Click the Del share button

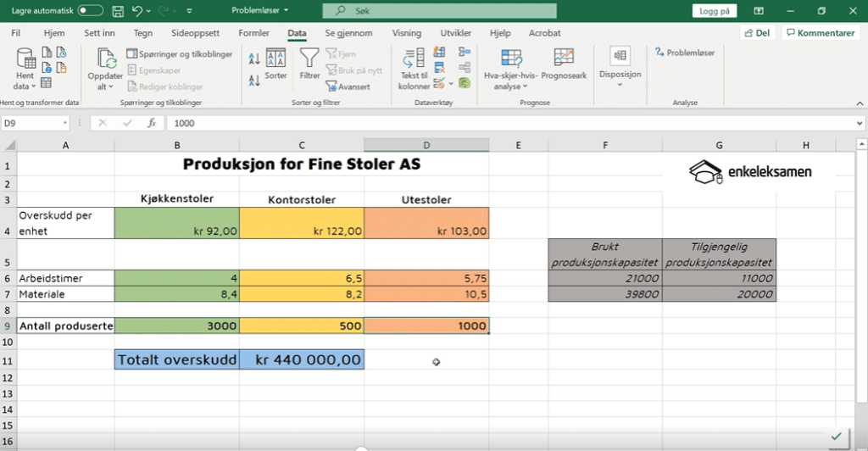(757, 33)
